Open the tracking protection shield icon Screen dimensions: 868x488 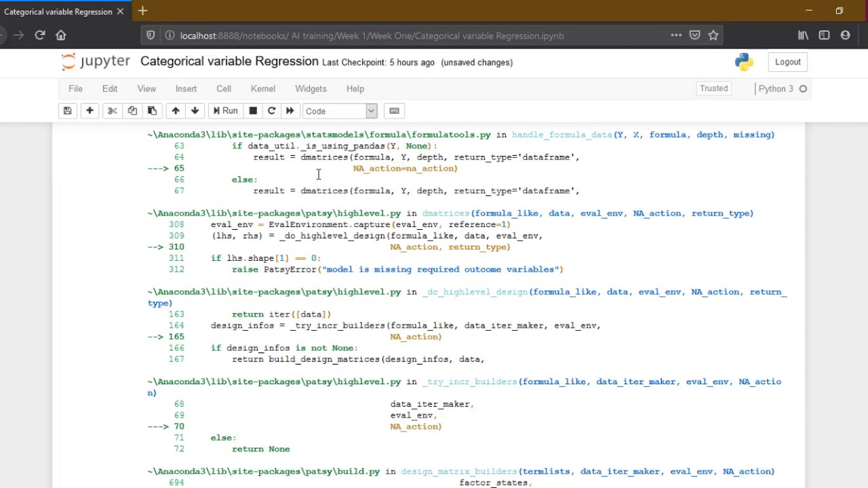point(151,35)
